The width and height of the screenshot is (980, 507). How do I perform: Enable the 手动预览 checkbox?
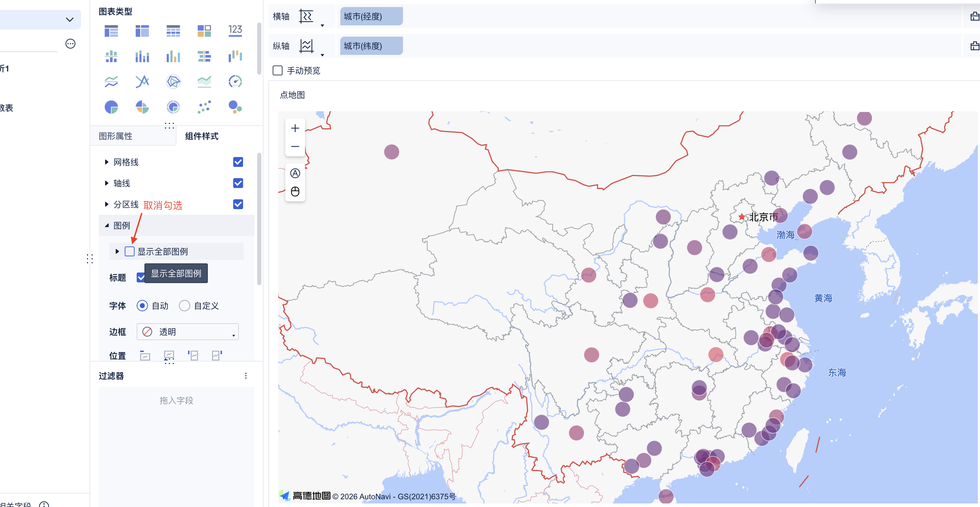pyautogui.click(x=278, y=71)
